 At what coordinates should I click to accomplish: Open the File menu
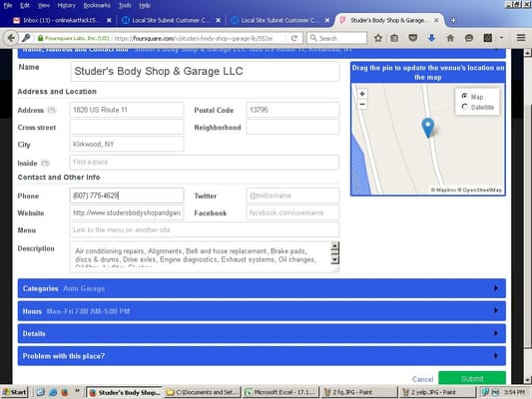tap(8, 5)
